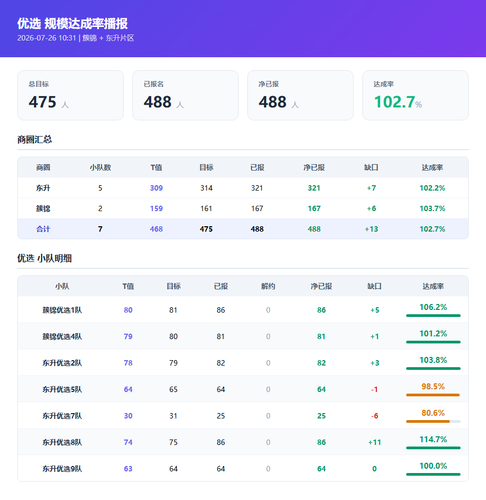Click the T值 header in the 商圈汇总 table
The width and height of the screenshot is (486, 500).
(x=156, y=167)
